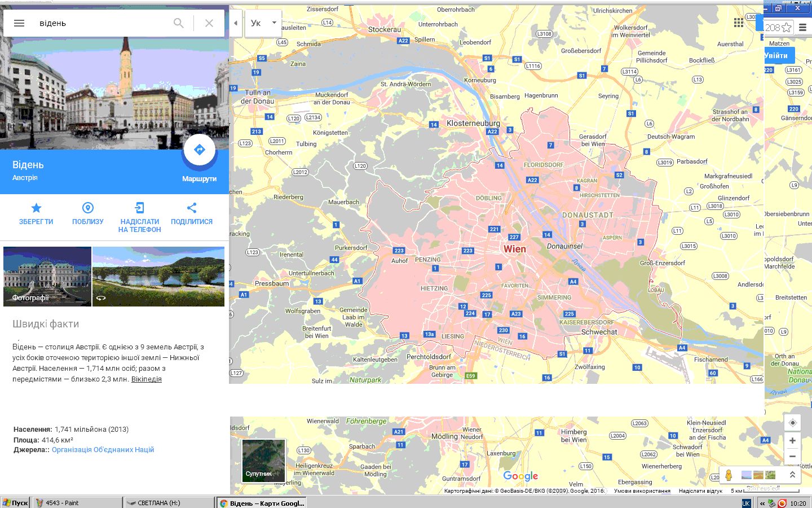Click the Klosterneuburg label on the map
Screen dimensions: 812x508
pos(473,123)
